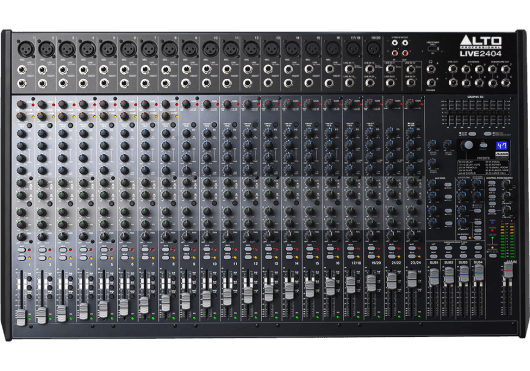
Task: Click the stereo LED level meter
Action: click(x=507, y=240)
